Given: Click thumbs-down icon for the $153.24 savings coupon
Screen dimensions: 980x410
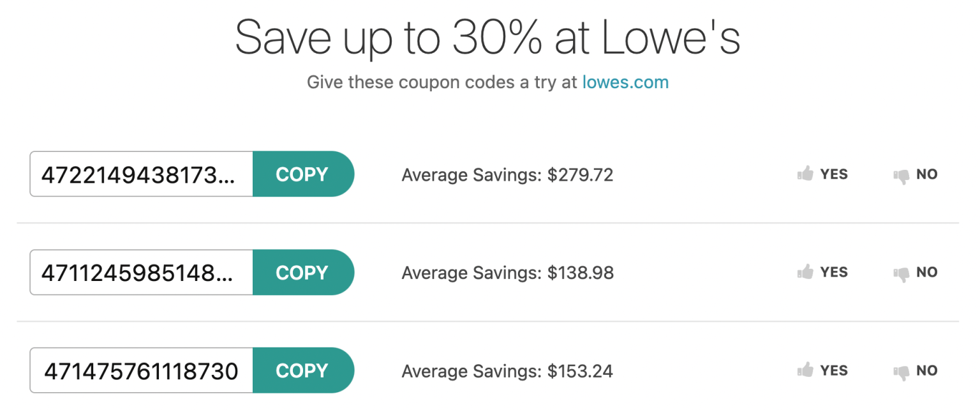Looking at the screenshot, I should coord(901,372).
